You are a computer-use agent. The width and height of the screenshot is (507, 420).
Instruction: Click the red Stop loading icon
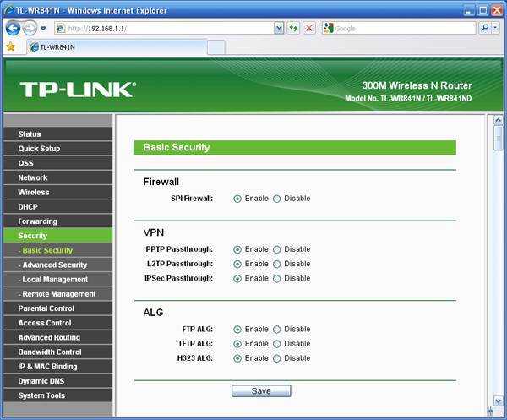(x=309, y=29)
